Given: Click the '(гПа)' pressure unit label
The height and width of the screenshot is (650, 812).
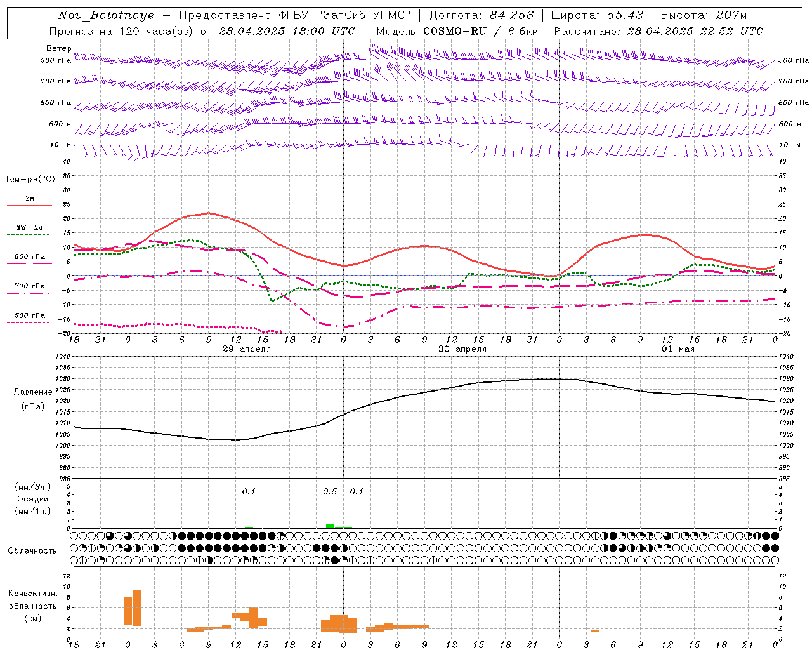Looking at the screenshot, I should (x=33, y=407).
